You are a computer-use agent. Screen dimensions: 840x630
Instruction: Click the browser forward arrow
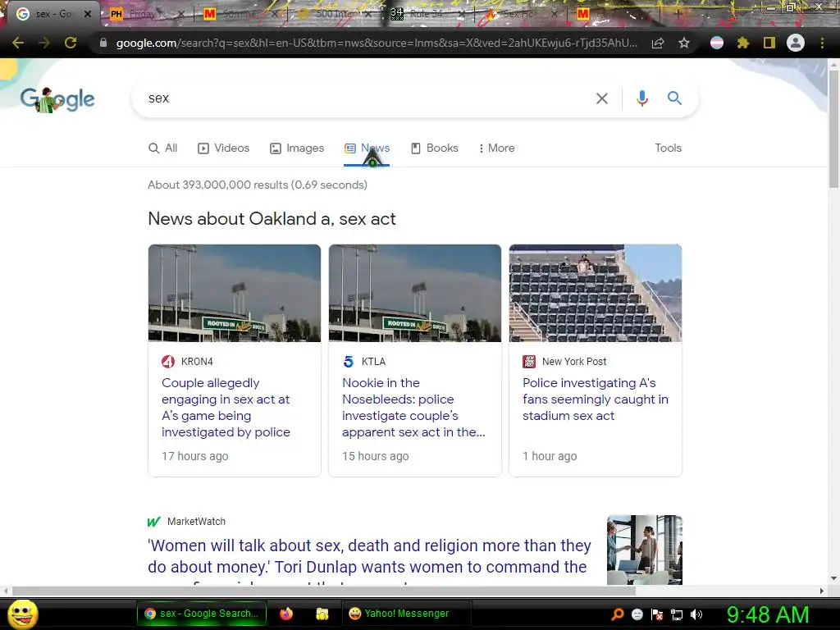(44, 43)
